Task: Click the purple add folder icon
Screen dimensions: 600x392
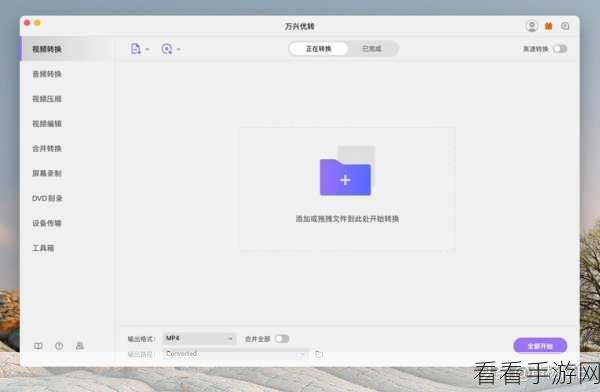Action: [x=346, y=177]
